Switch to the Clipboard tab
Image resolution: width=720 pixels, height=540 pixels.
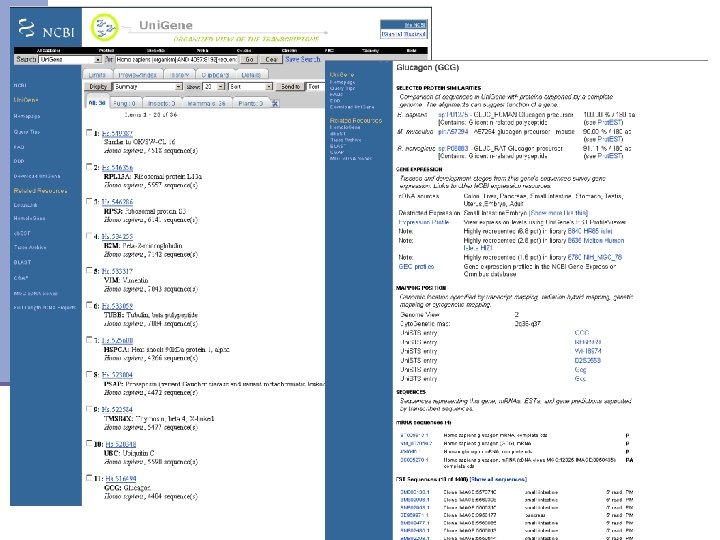coord(215,75)
